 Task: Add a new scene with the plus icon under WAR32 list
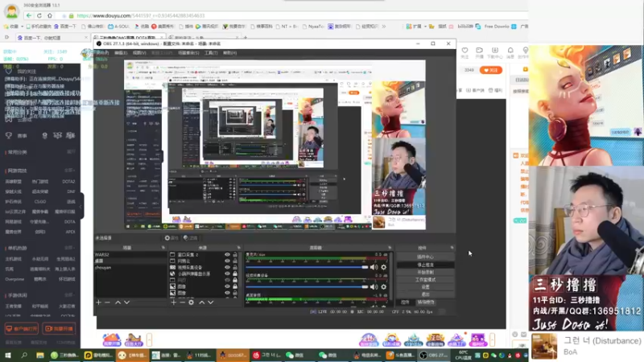pos(98,302)
